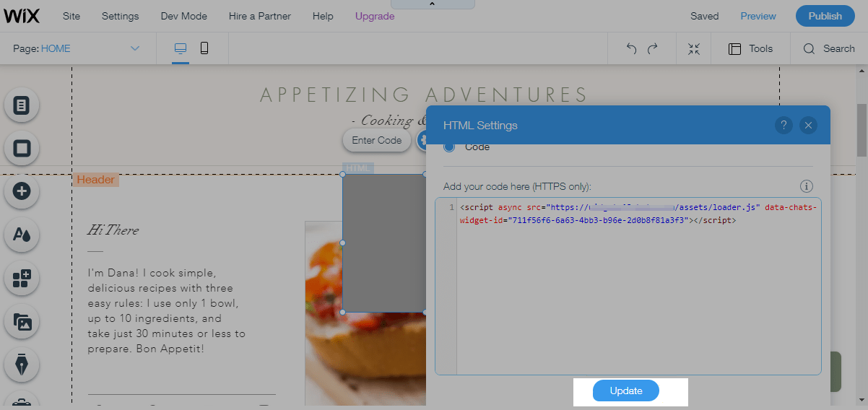Select the Code radio option
Screen dimensions: 868x410
449,147
